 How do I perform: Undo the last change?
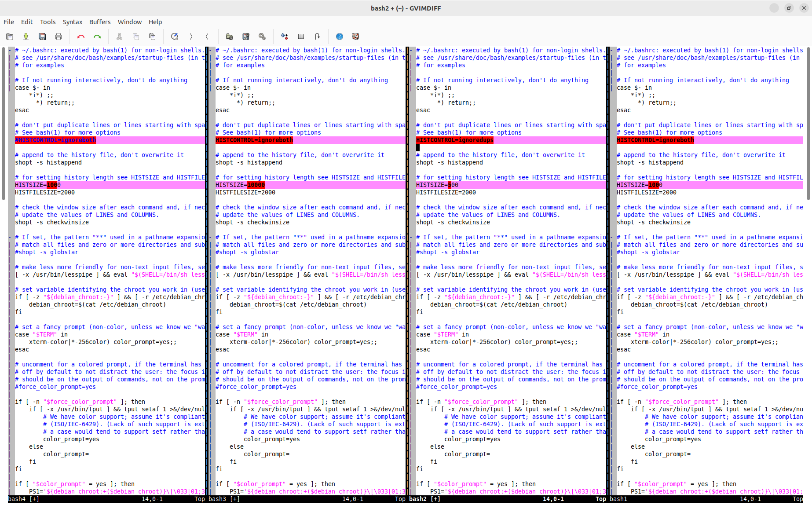81,37
